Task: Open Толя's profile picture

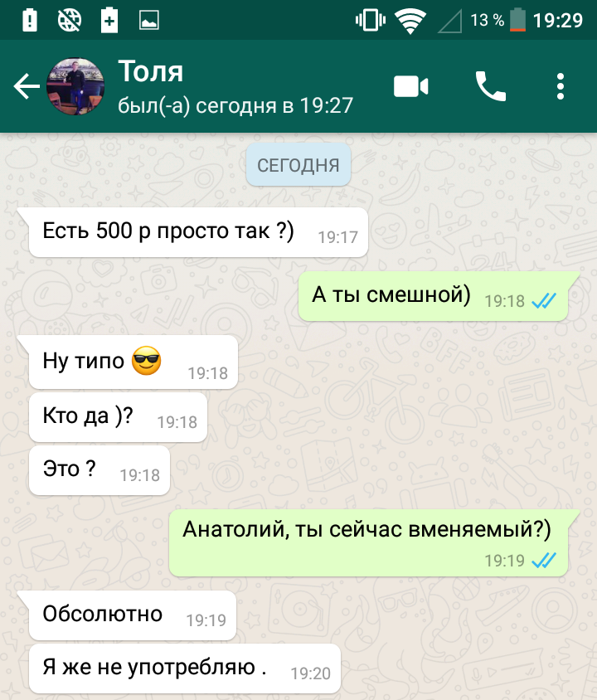Action: [75, 86]
